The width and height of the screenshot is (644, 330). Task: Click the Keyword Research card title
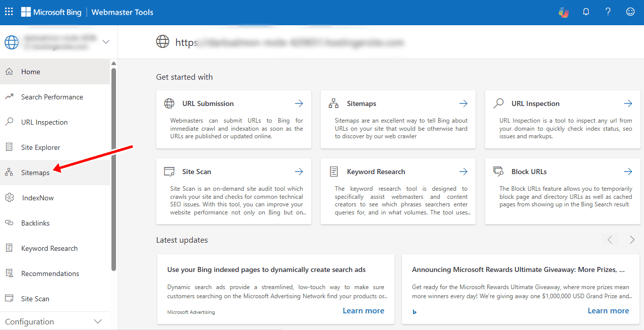pyautogui.click(x=376, y=172)
